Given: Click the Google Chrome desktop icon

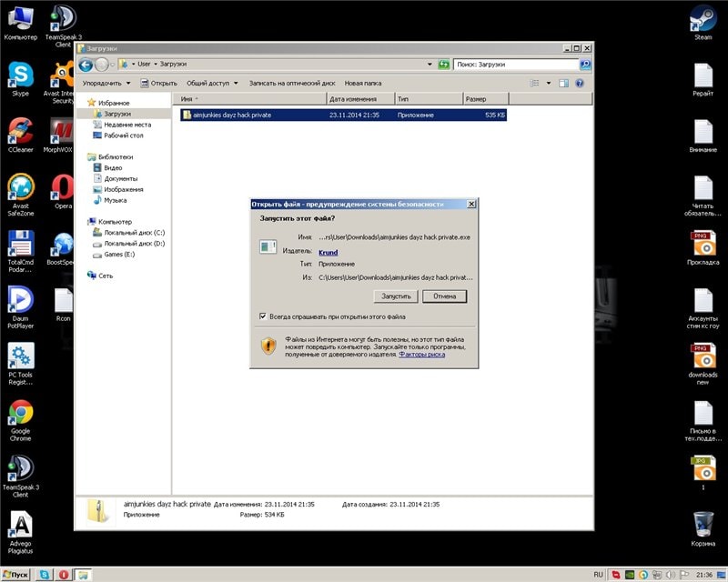Looking at the screenshot, I should [20, 416].
